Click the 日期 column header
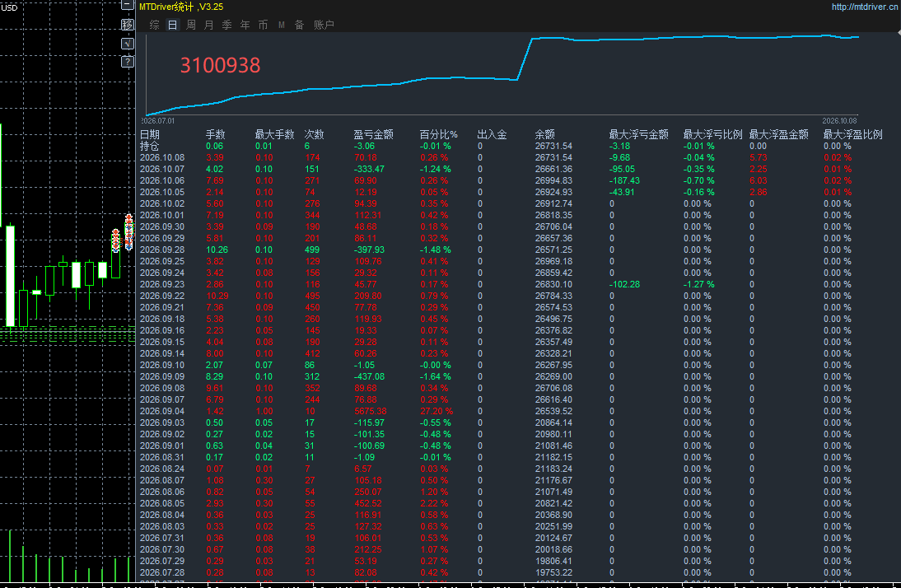This screenshot has height=588, width=901. (x=149, y=134)
